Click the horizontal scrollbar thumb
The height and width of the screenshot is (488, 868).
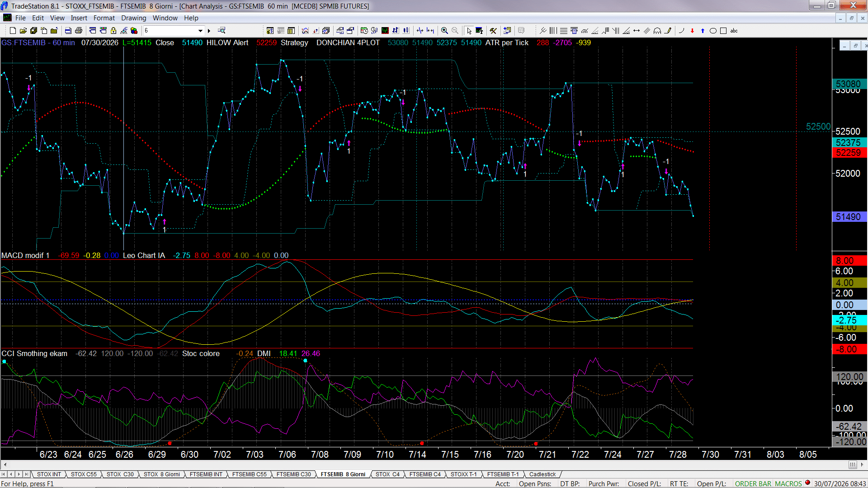[853, 465]
